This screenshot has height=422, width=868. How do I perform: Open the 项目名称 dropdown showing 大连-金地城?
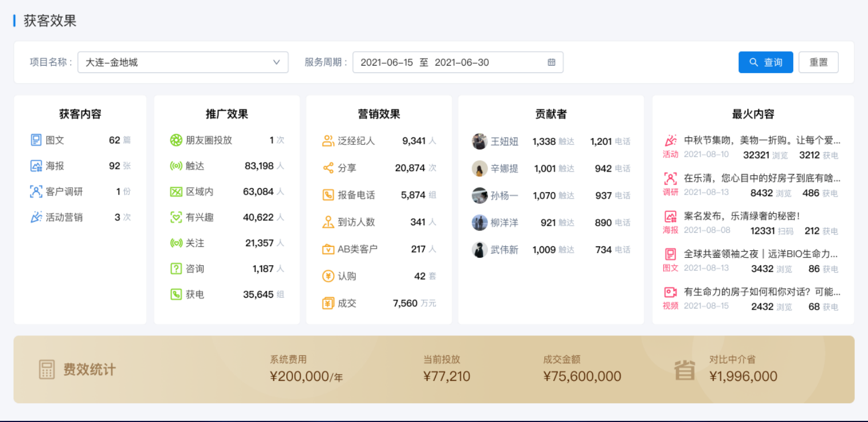tap(183, 62)
